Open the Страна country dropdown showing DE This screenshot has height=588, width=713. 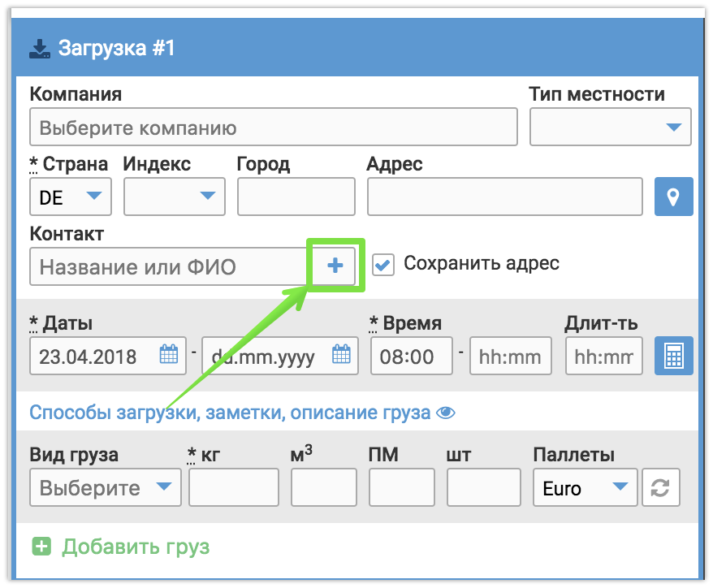(x=71, y=197)
